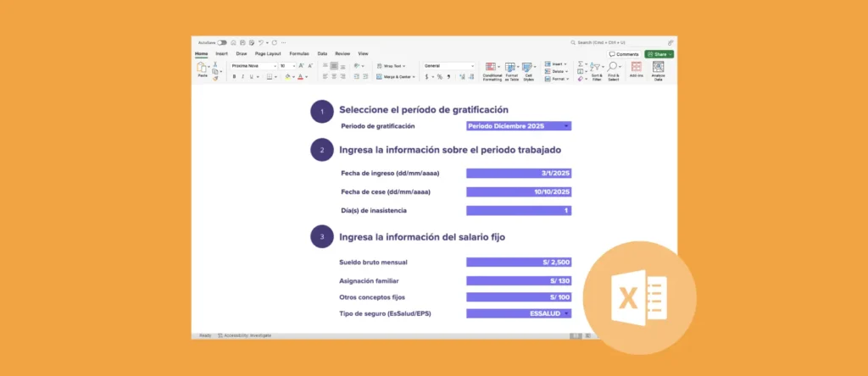Screen dimensions: 868x376
Task: Click the Sort & Filter icon
Action: pyautogui.click(x=596, y=68)
